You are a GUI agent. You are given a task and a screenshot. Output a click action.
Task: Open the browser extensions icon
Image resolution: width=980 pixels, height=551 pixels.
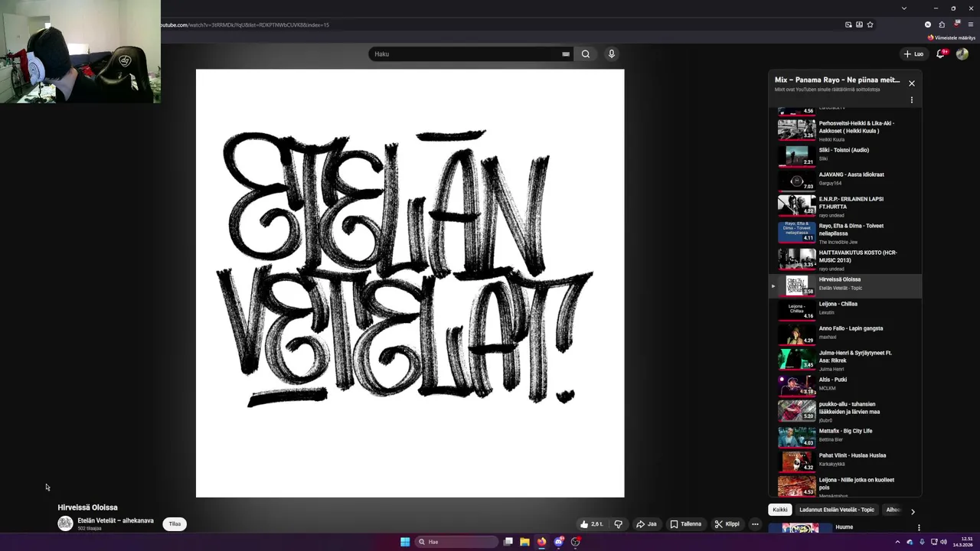942,24
